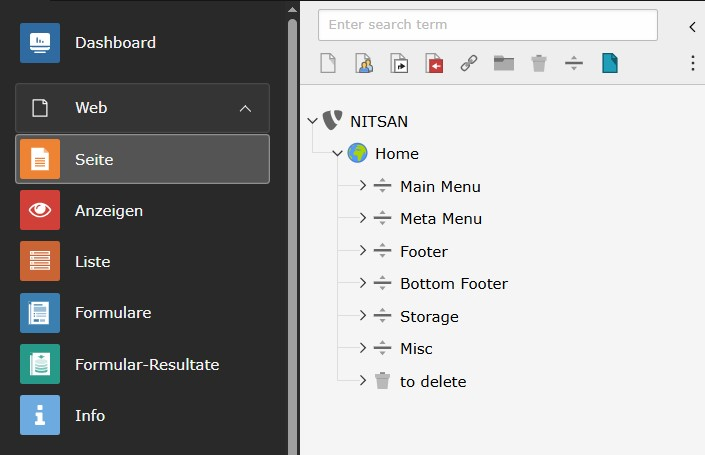Expand the Main Menu tree node
705x455 pixels.
[363, 186]
